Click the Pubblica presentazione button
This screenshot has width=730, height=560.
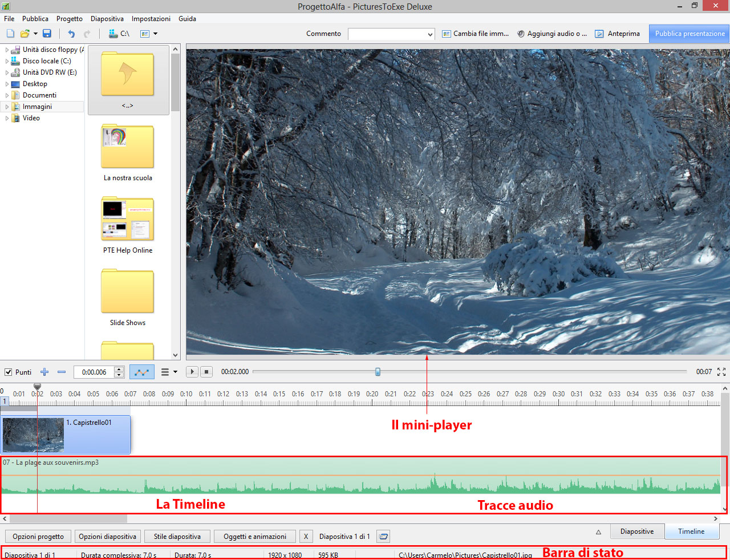click(690, 34)
